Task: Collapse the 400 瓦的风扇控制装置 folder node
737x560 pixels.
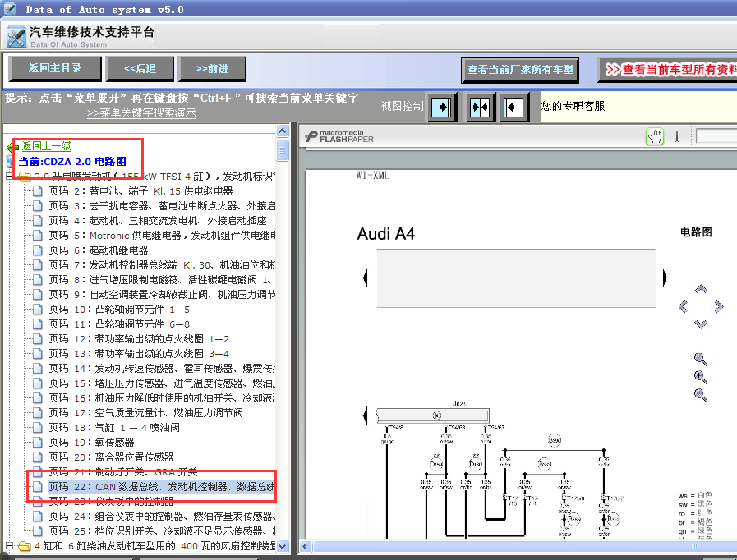Action: 9,546
